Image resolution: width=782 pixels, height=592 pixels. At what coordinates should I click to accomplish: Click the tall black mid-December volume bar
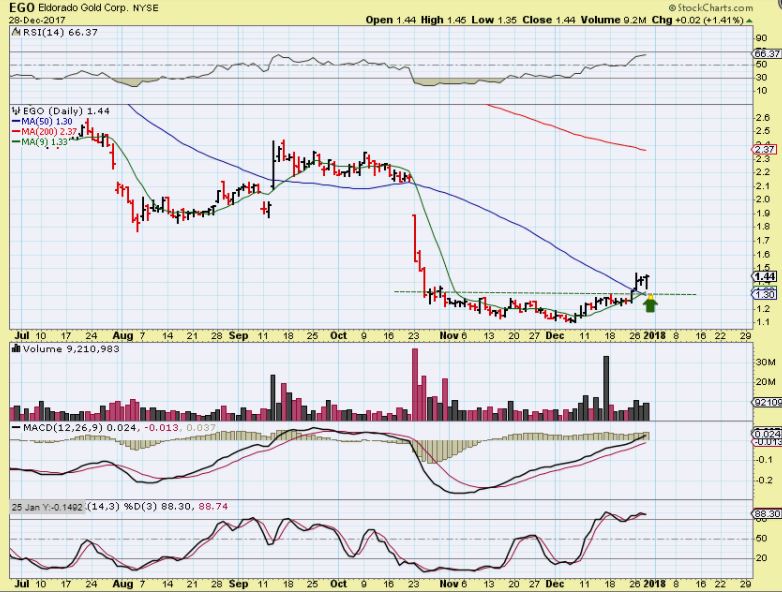click(606, 388)
